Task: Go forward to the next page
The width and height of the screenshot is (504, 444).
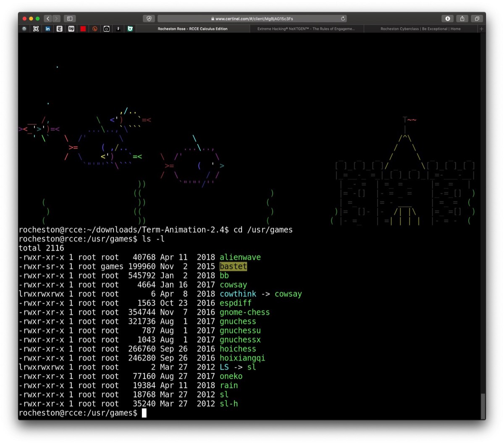Action: pos(56,18)
